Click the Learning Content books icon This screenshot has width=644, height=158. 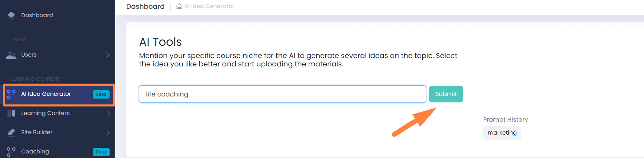click(11, 113)
